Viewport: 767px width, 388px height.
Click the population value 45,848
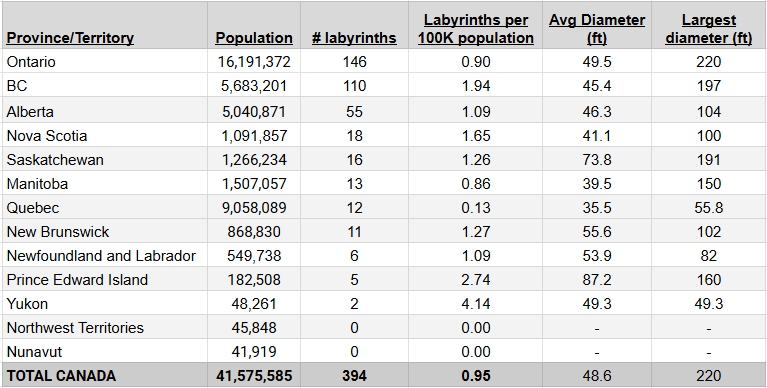pos(254,328)
